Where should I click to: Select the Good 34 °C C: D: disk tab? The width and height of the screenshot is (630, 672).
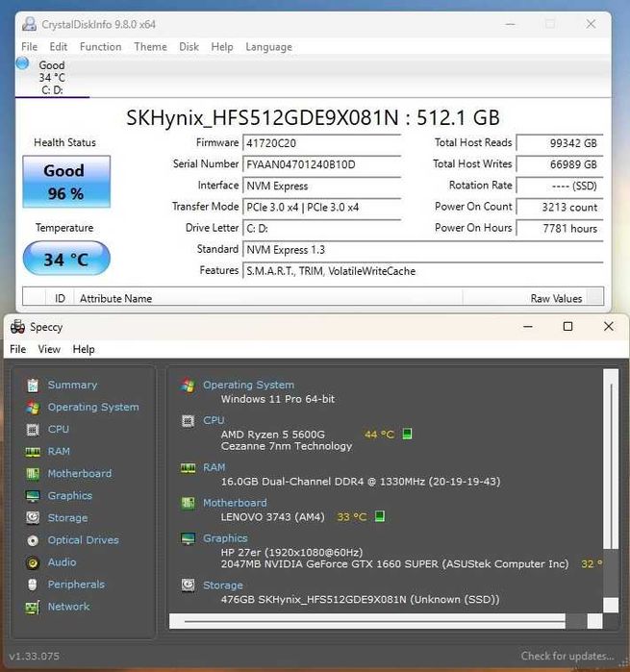click(52, 78)
